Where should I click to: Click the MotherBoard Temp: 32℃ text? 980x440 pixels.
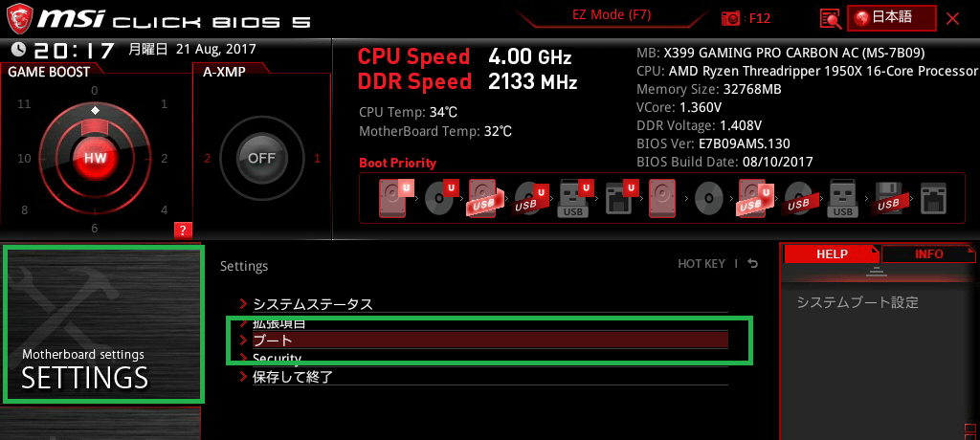(435, 132)
